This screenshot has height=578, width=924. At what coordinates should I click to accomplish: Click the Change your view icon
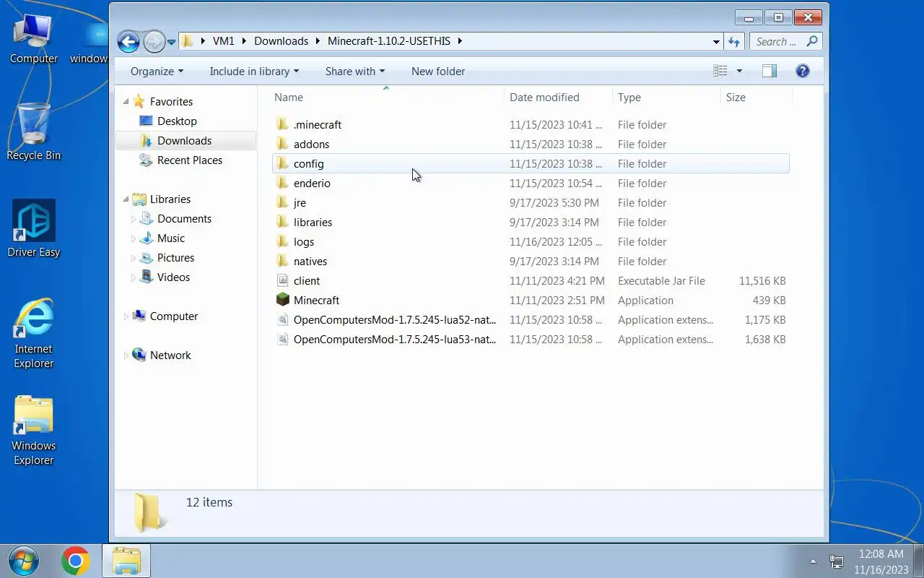[x=720, y=71]
